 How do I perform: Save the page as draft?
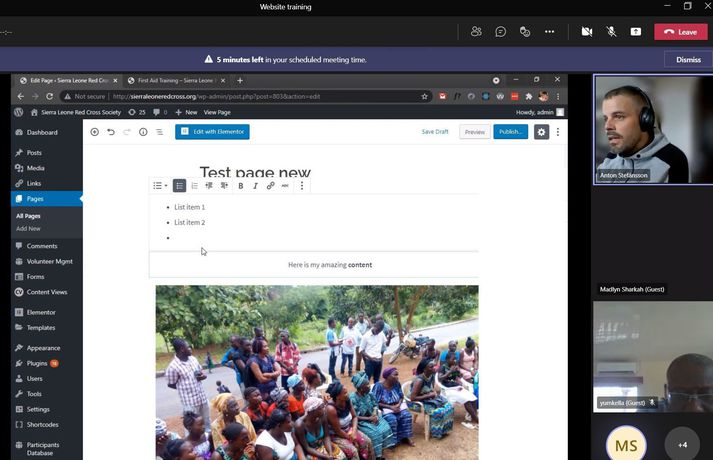click(x=435, y=132)
